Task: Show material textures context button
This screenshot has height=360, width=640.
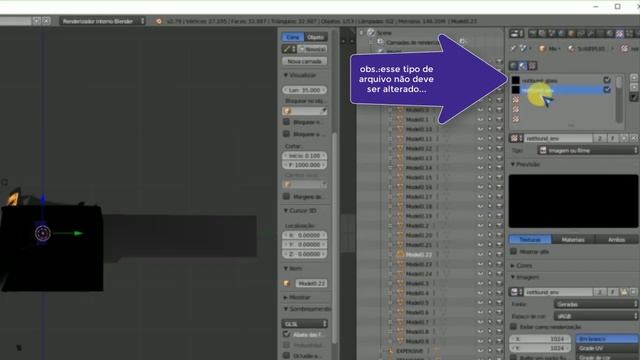Action: 523,66
